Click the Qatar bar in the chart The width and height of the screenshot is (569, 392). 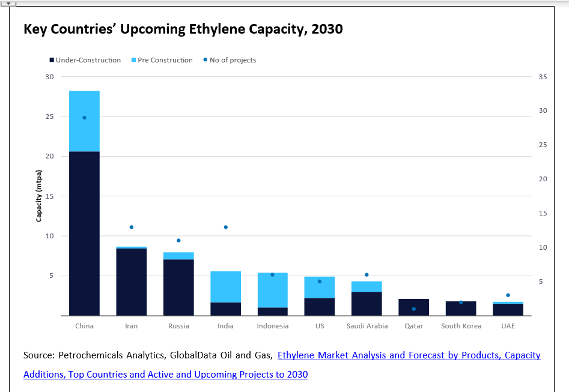coord(413,307)
